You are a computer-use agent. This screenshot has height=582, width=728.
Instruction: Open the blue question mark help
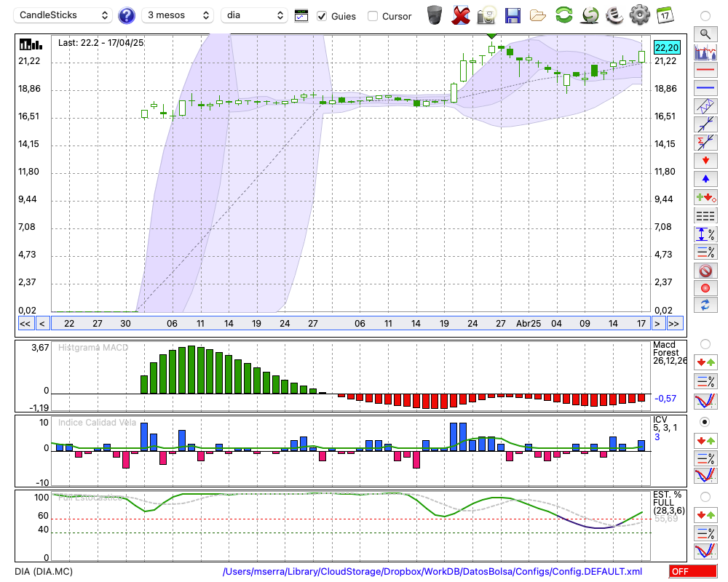126,16
